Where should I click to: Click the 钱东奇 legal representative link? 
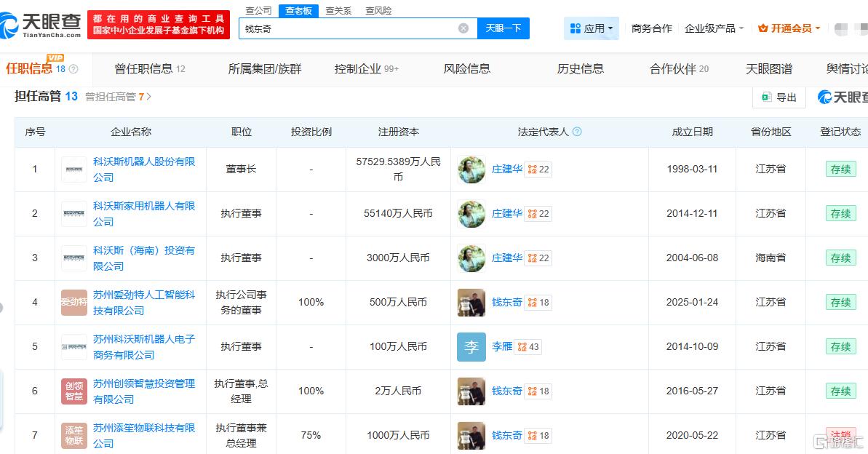coord(506,302)
